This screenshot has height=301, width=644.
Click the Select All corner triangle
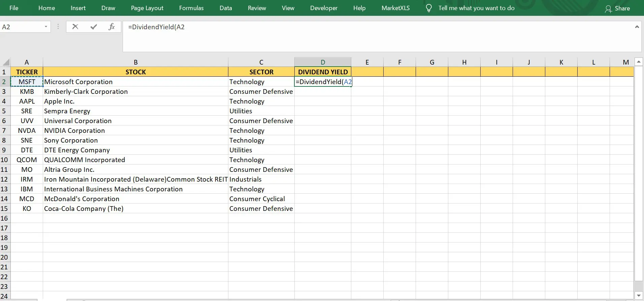(x=6, y=62)
